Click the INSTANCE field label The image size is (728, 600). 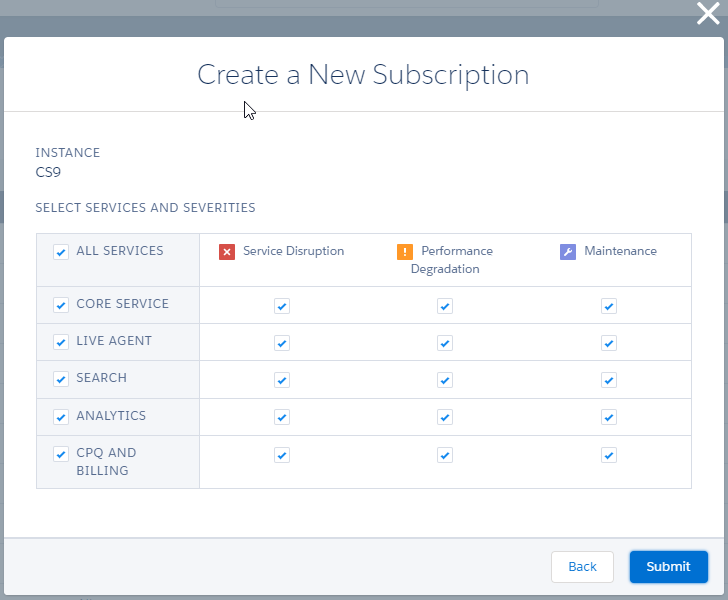tap(68, 153)
